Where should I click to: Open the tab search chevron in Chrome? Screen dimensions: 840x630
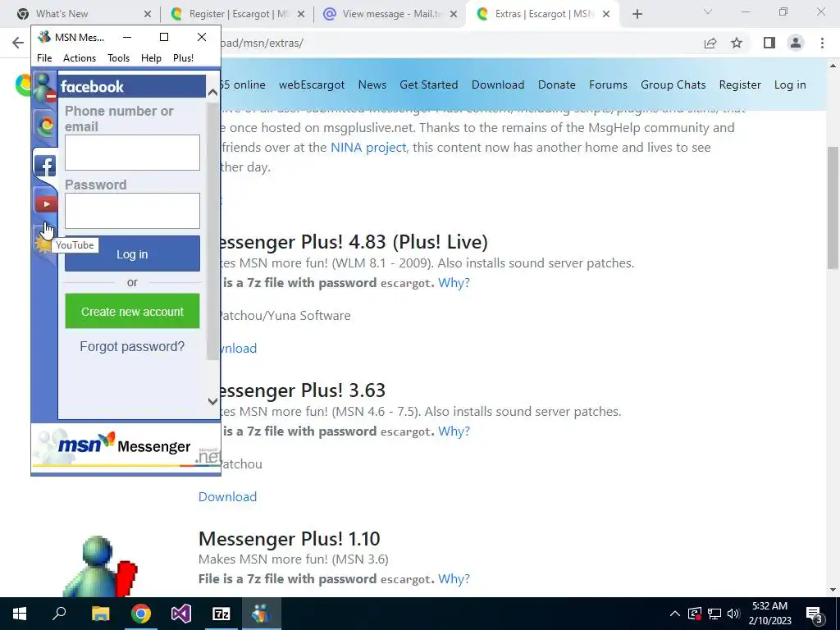[x=707, y=11]
